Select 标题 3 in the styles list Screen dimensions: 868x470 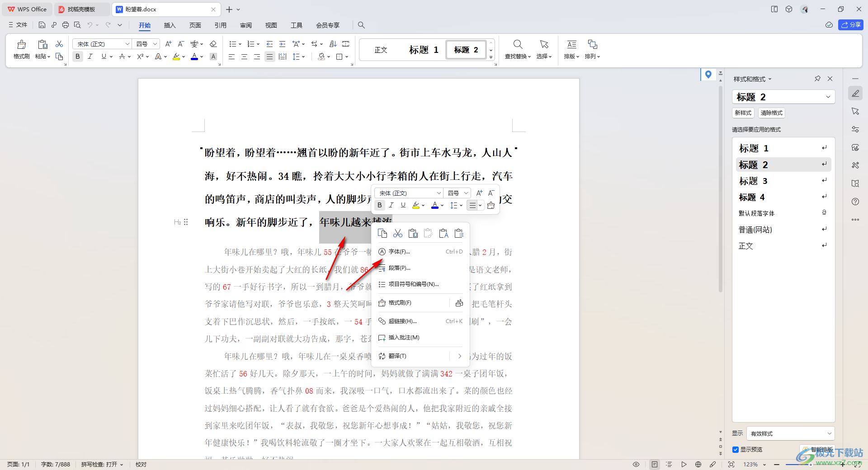[783, 181]
